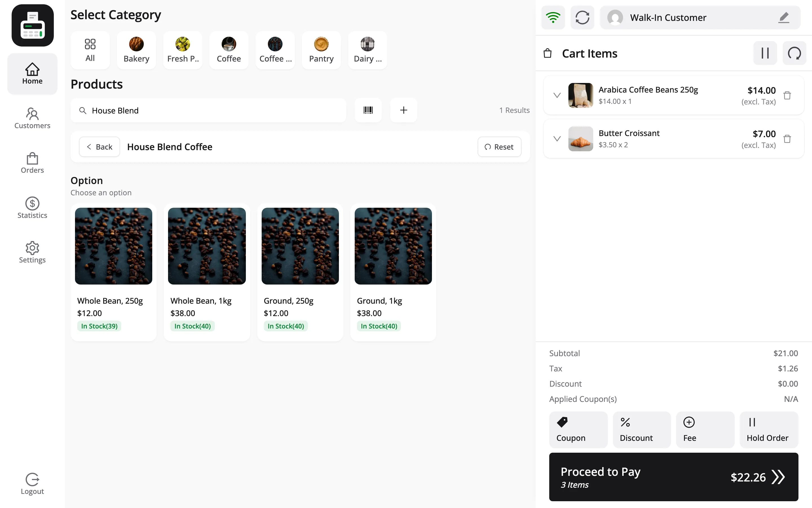Click the Arabica Coffee Beans thumbnail
The height and width of the screenshot is (508, 812).
[x=581, y=95]
